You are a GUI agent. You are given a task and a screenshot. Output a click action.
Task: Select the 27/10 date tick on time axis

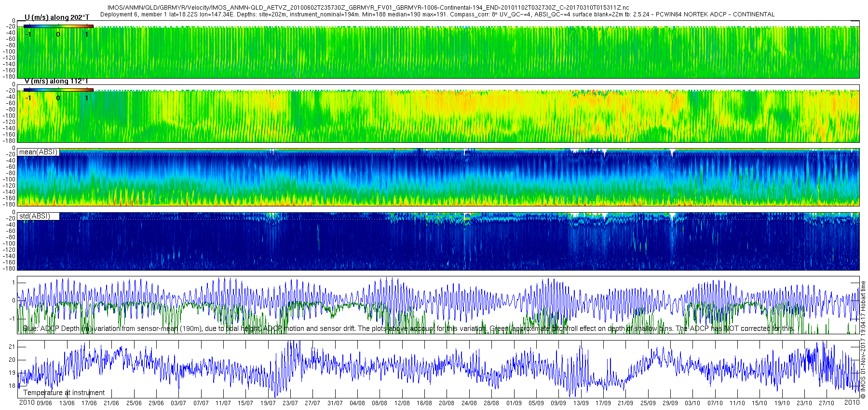(x=826, y=403)
